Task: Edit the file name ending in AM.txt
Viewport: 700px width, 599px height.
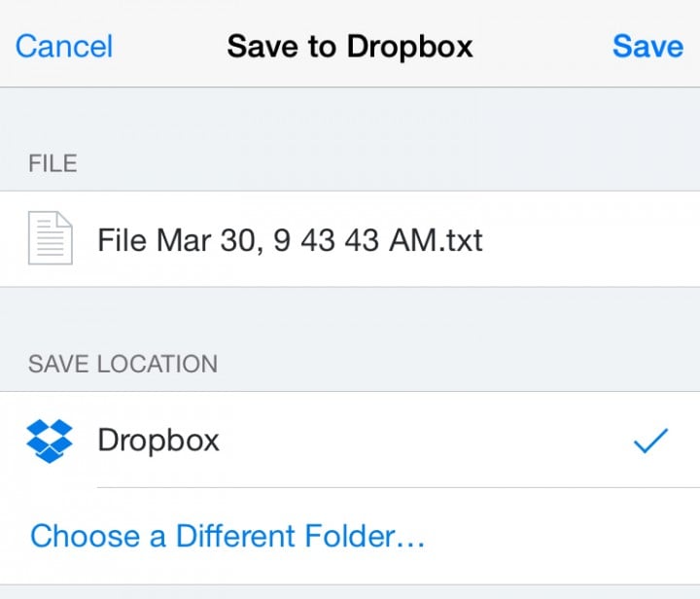Action: coord(350,239)
